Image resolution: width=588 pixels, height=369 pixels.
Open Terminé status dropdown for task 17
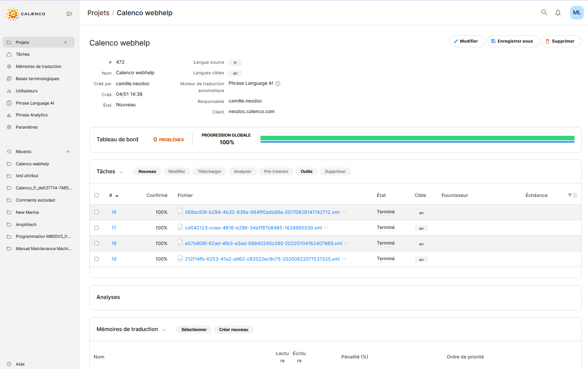click(386, 228)
